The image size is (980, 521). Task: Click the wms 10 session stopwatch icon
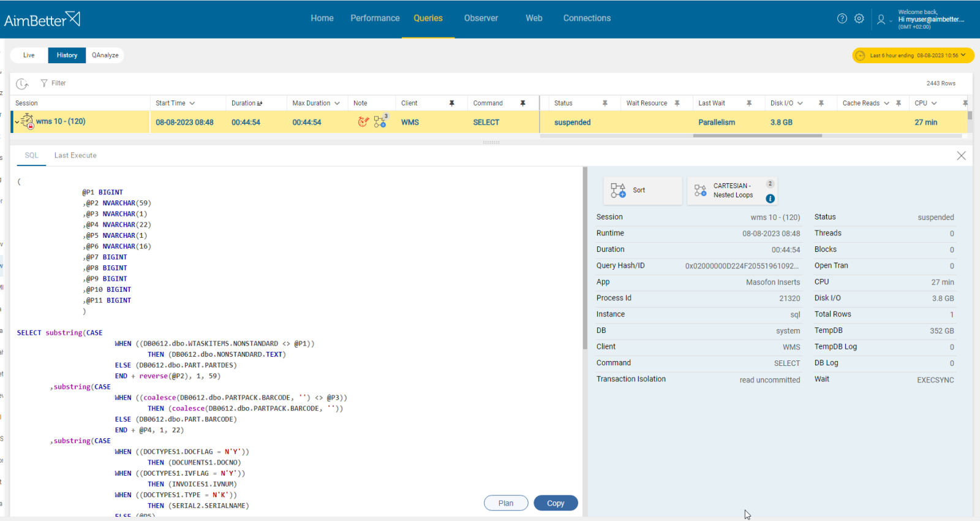28,121
